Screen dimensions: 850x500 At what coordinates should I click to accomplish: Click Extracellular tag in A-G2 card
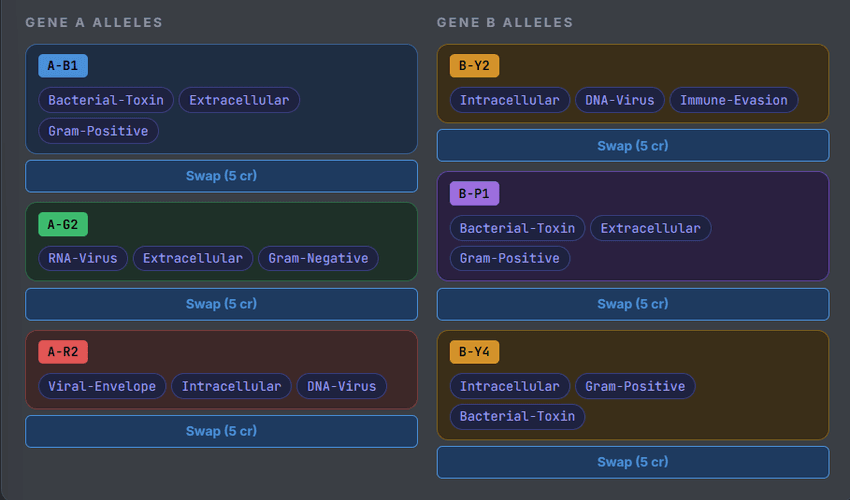click(193, 258)
